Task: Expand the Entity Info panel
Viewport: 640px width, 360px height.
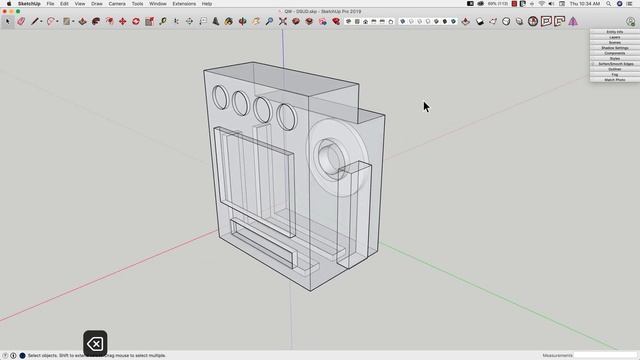Action: [615, 32]
